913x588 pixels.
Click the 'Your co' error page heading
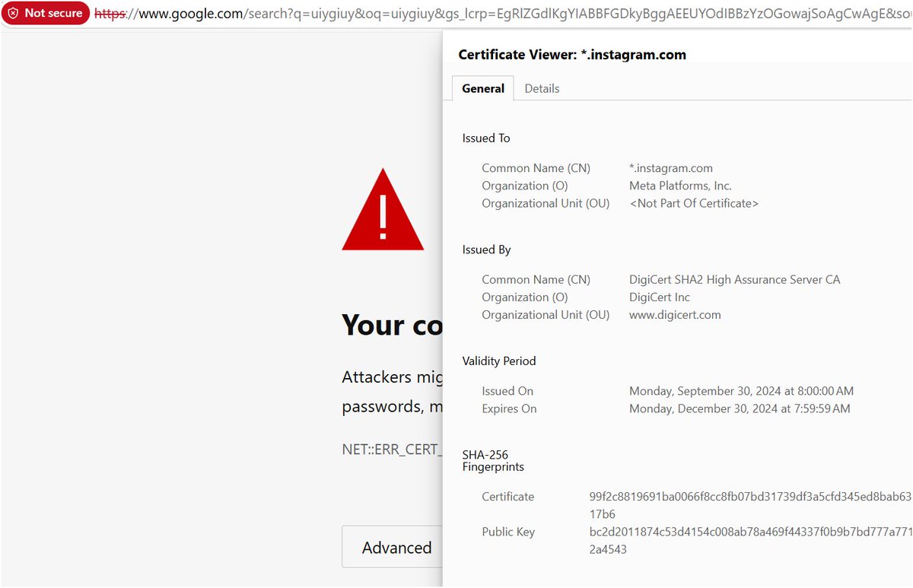pyautogui.click(x=392, y=325)
